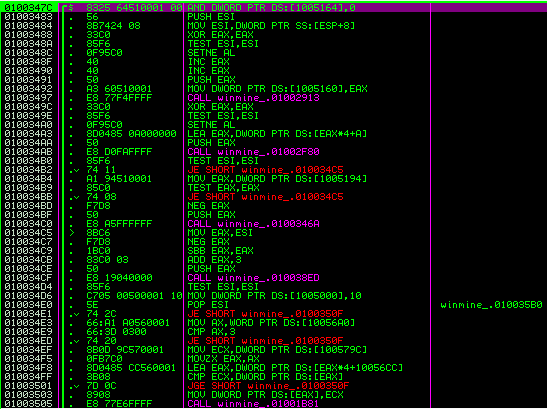Select hex bytes 8B7424 08
The image size is (547, 409).
coord(113,26)
